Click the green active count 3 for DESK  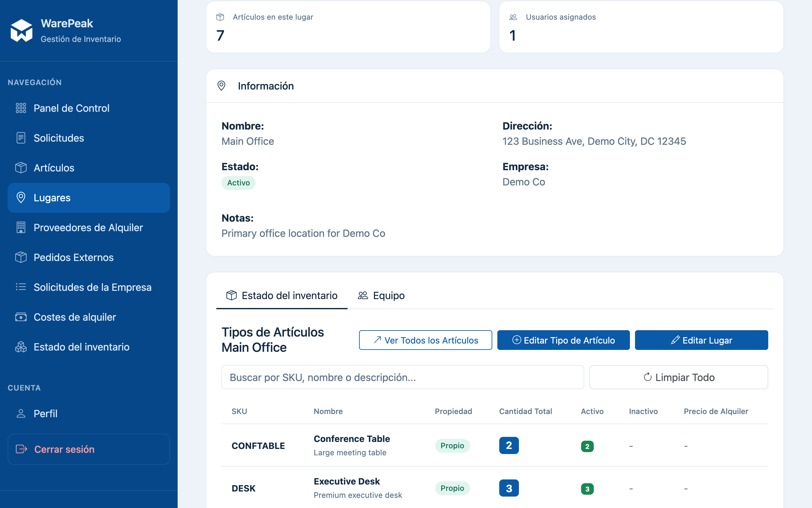587,489
